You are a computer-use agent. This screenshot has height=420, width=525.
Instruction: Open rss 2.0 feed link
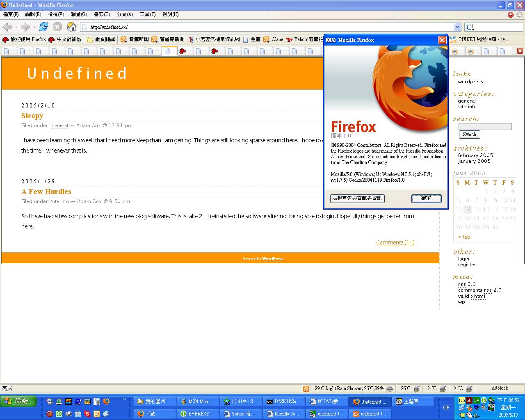click(x=467, y=284)
